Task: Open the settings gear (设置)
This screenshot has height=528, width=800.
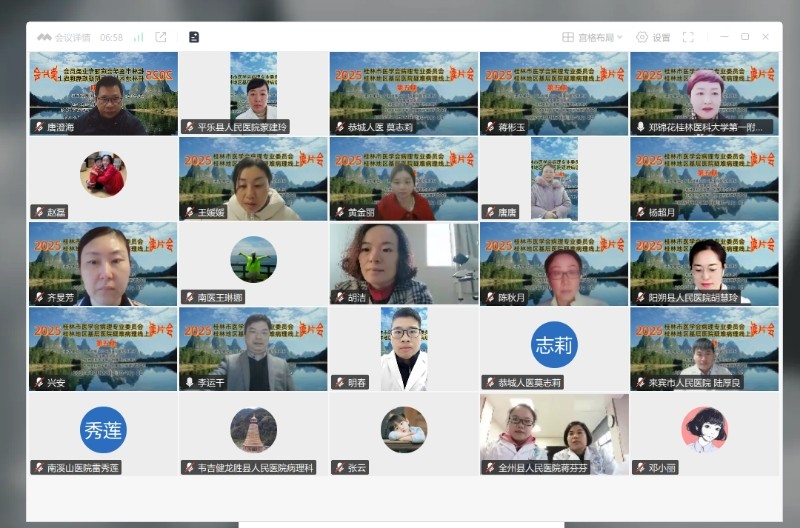Action: point(653,37)
